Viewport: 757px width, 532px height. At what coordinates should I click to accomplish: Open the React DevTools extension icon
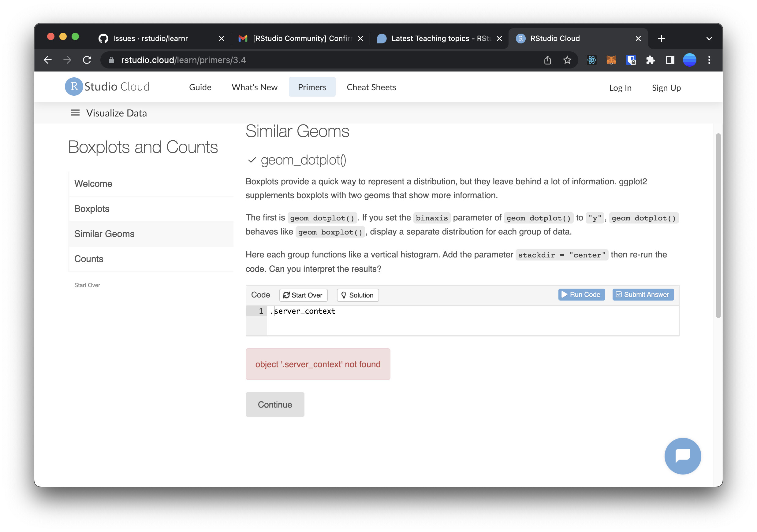[592, 60]
